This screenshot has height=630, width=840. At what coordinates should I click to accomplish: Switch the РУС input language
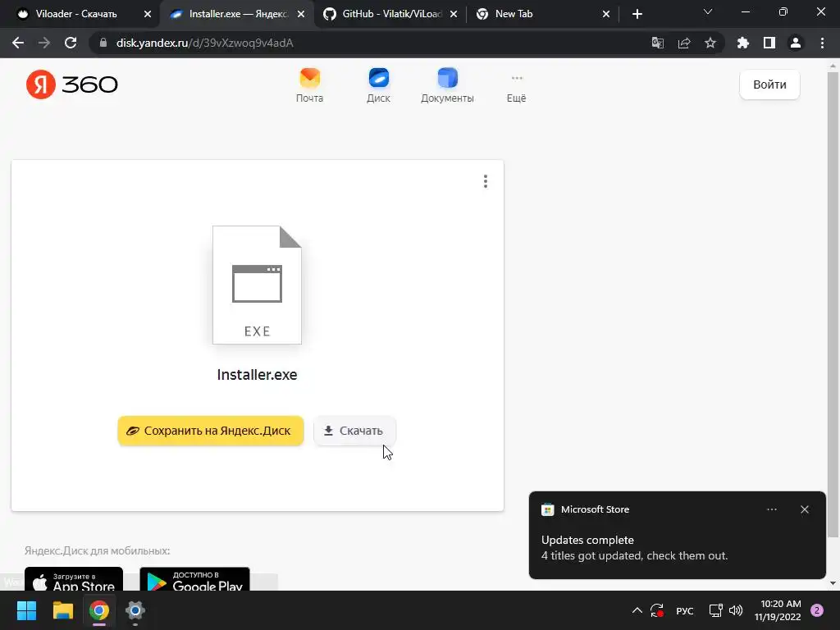[x=685, y=610]
